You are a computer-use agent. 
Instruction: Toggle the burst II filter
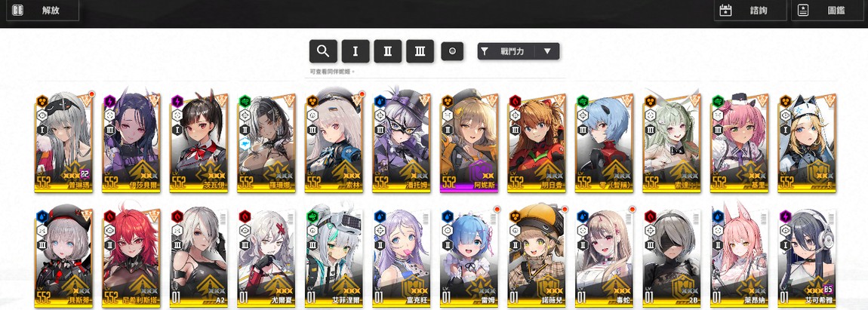tap(388, 51)
